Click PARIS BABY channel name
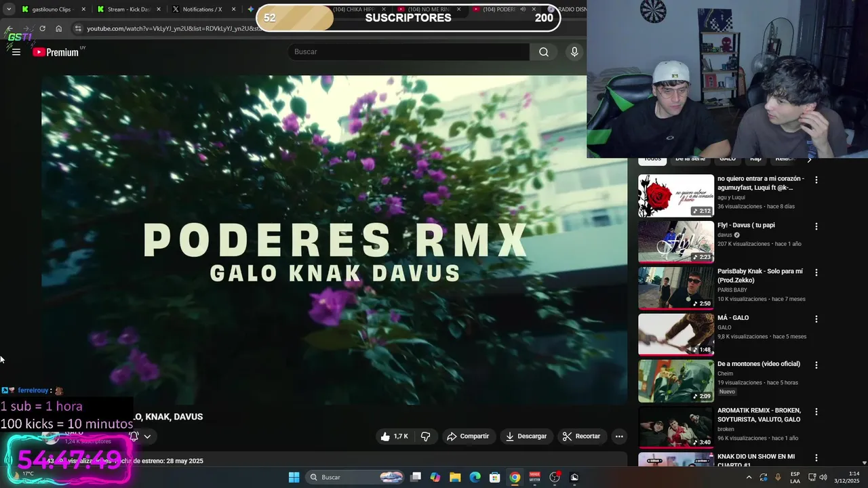The height and width of the screenshot is (488, 868). pos(732,290)
